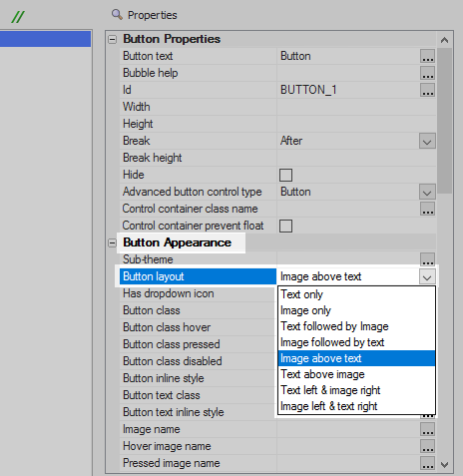Open the ellipsis editor for Button text
463x476 pixels.
click(x=427, y=56)
